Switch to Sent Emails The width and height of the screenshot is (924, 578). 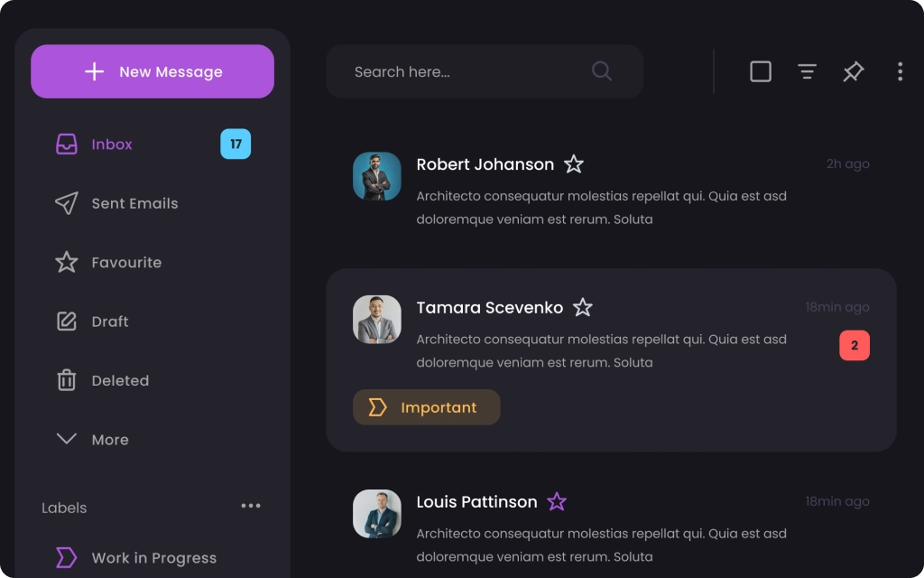[134, 203]
